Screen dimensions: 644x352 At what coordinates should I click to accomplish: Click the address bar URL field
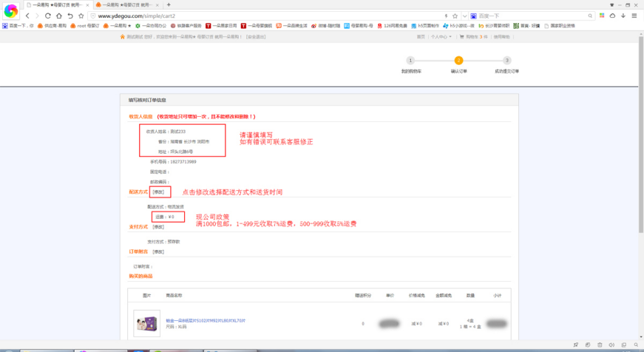pyautogui.click(x=267, y=16)
